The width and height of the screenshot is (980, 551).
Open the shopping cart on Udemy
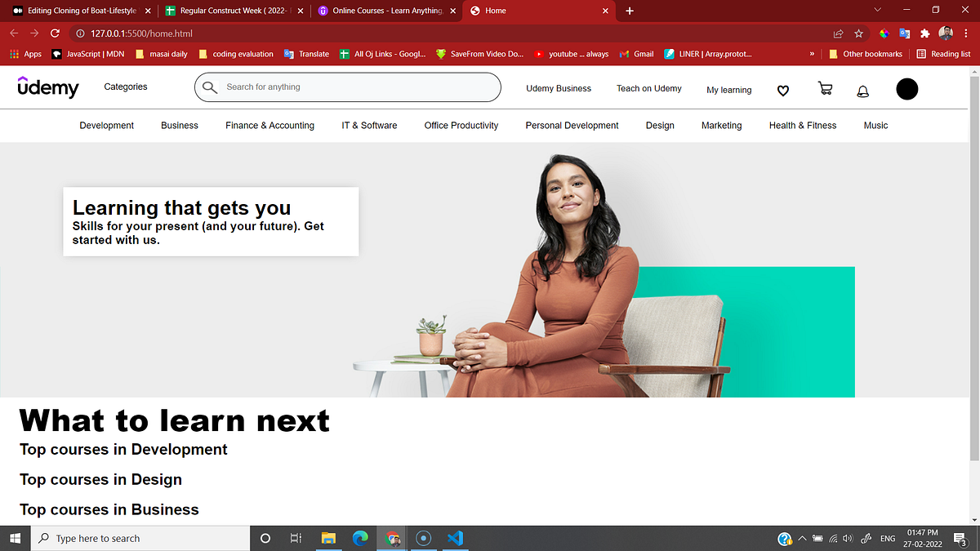(x=825, y=88)
